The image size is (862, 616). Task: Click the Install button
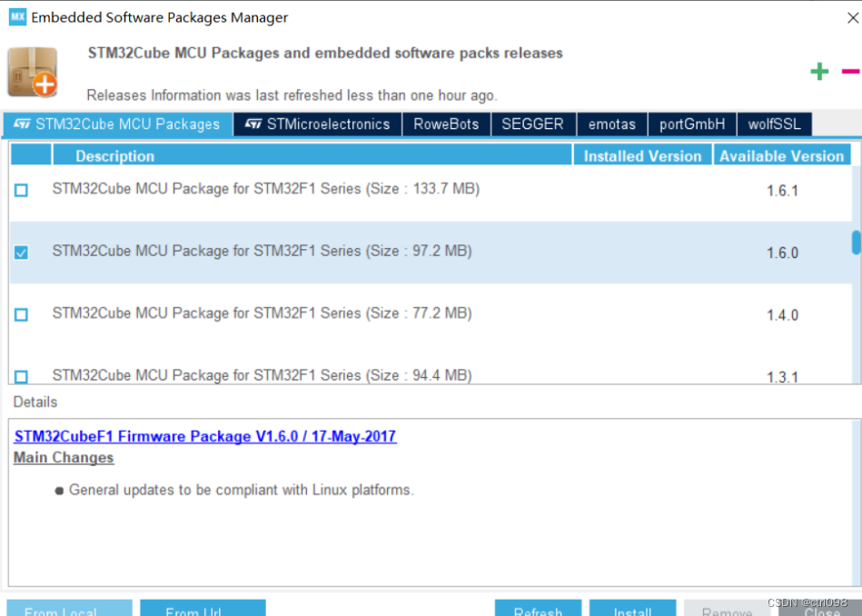pyautogui.click(x=632, y=609)
